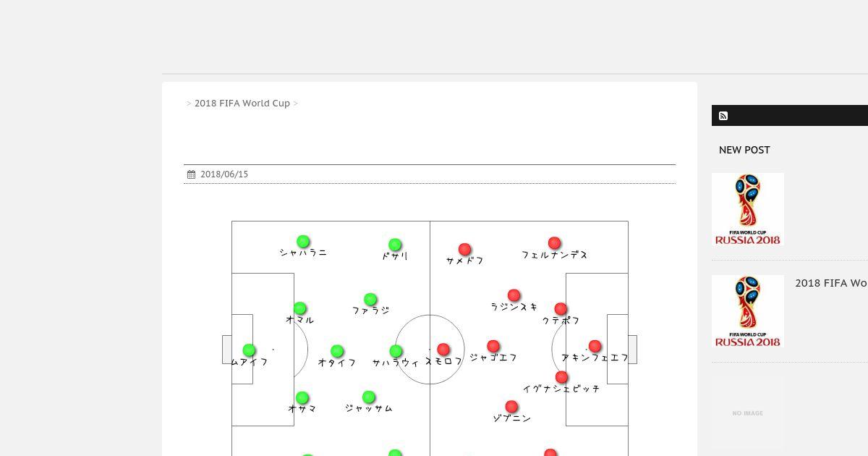Click the green marker for ドサリ
Screen dimensions: 868x456
(x=395, y=245)
